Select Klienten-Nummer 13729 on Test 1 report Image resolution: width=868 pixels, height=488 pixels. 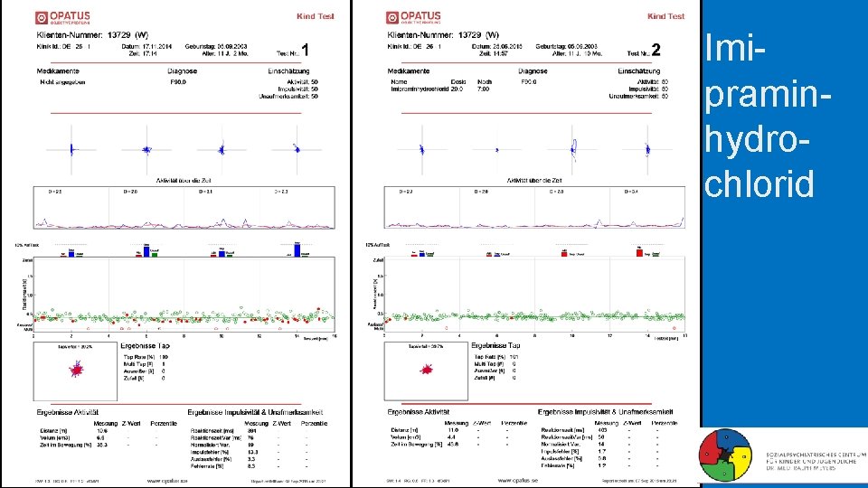(x=92, y=35)
